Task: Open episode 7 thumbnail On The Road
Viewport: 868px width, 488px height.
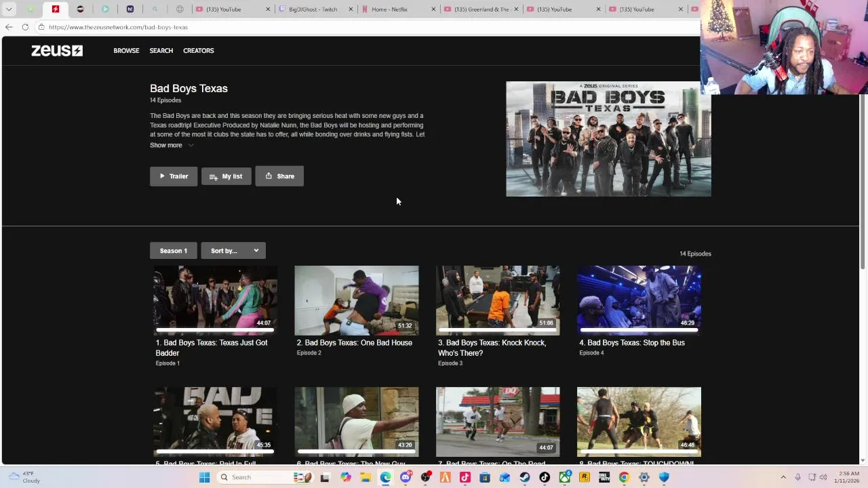Action: coord(498,422)
